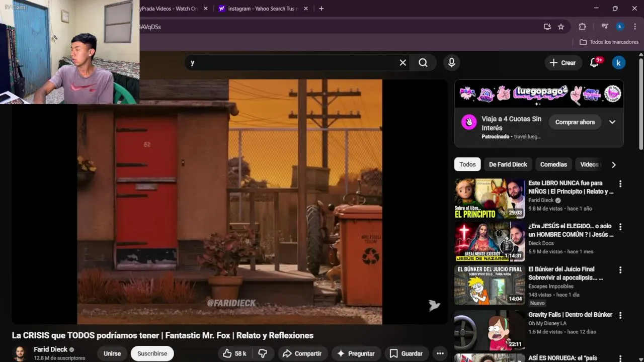Start voice search with microphone
The height and width of the screenshot is (362, 644).
coord(451,62)
